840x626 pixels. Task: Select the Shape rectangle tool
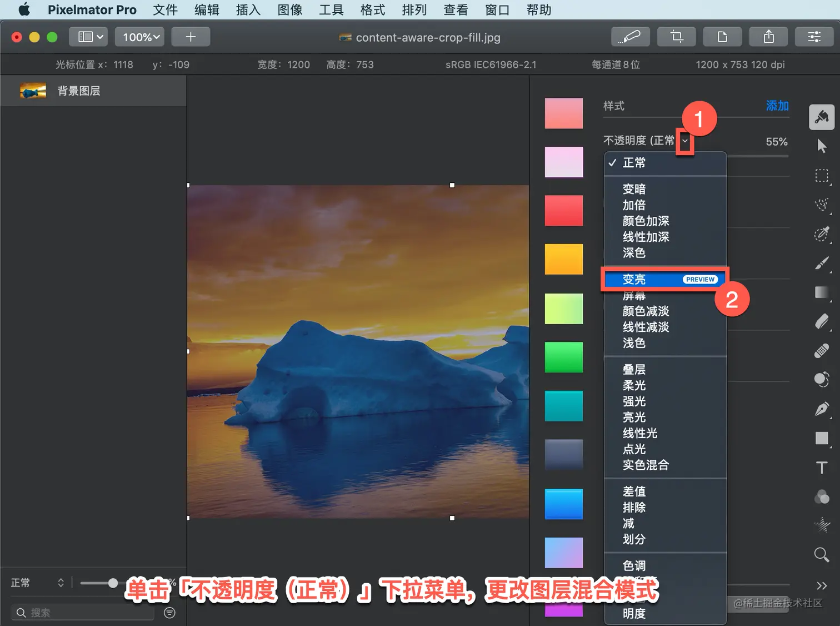[x=822, y=438]
